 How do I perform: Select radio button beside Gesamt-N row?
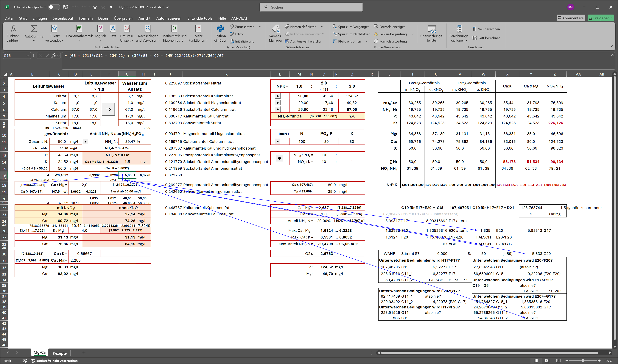[x=85, y=142]
